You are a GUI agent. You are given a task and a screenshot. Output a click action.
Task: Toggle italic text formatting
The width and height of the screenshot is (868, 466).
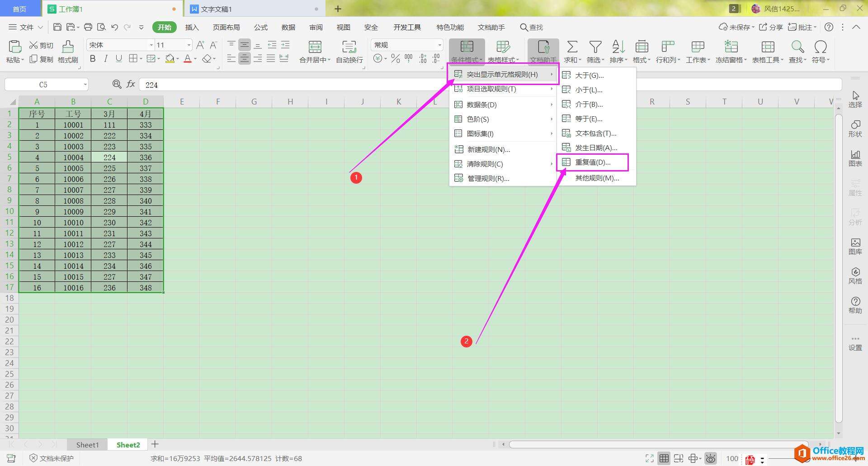point(106,58)
